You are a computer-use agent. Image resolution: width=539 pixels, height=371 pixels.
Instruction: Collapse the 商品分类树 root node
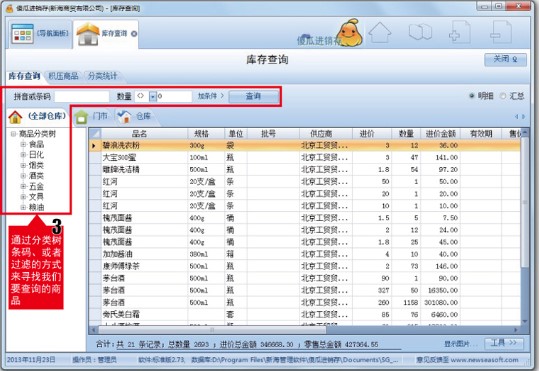coord(13,134)
